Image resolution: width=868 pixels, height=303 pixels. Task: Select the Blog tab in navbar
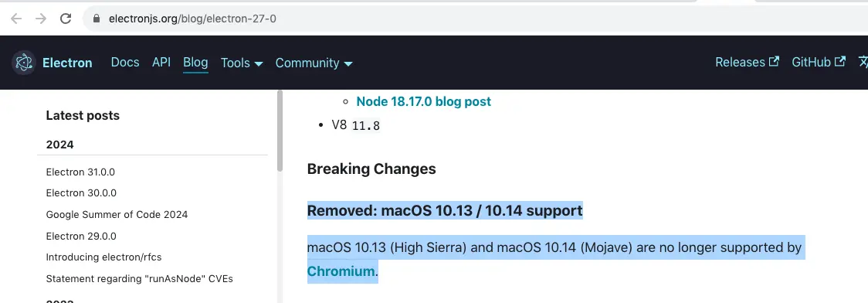[195, 63]
